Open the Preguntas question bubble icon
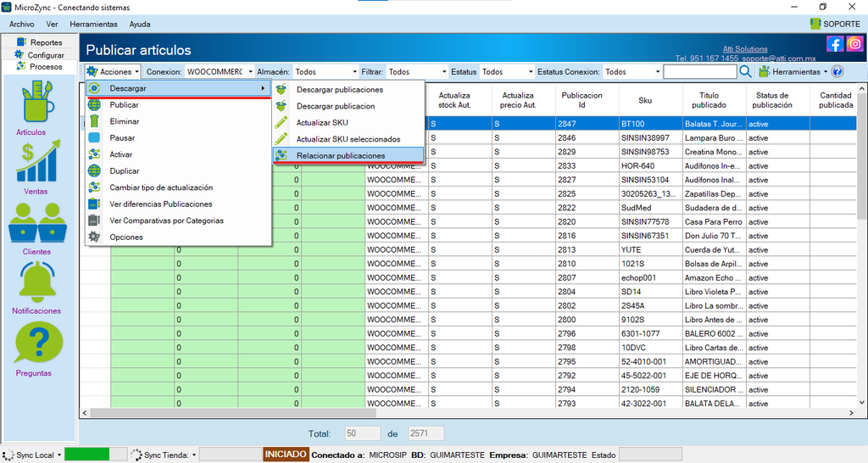This screenshot has width=868, height=463. coord(37,343)
